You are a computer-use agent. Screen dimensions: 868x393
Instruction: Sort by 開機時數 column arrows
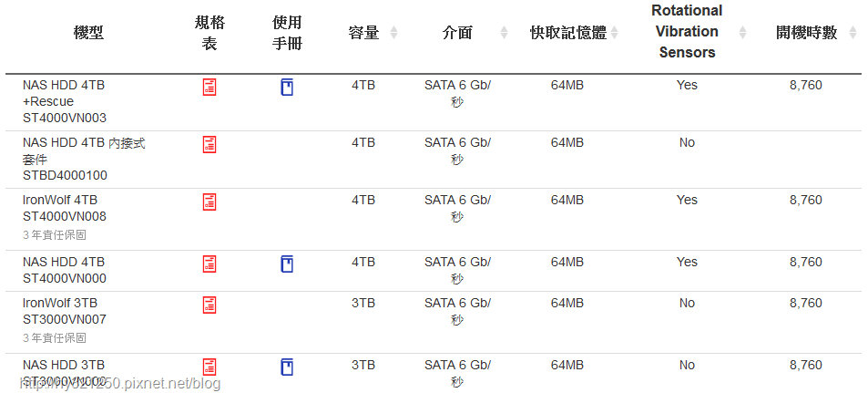(853, 33)
